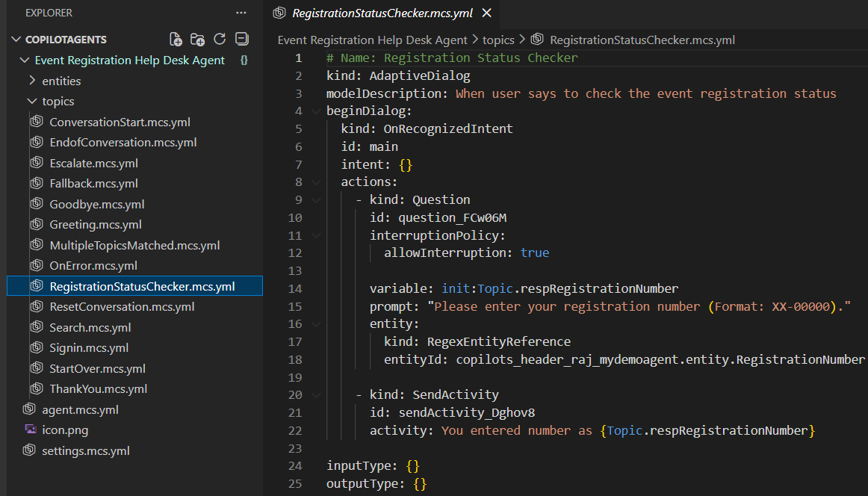Open the Escalate.mcs.yml topic file
Image resolution: width=868 pixels, height=496 pixels.
pos(93,163)
